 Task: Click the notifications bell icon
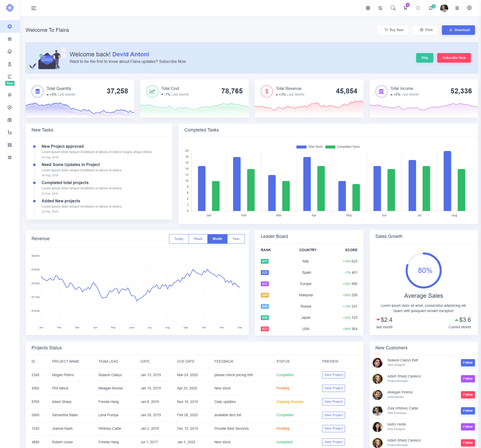point(430,8)
